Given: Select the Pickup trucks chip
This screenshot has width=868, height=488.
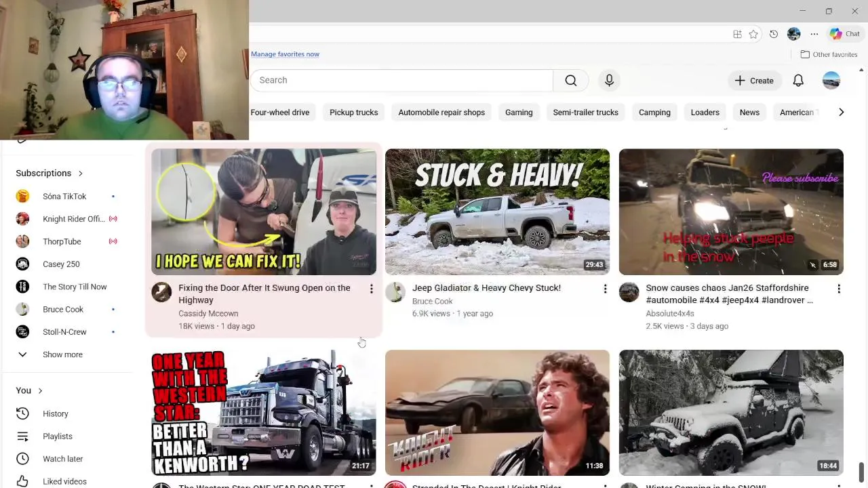Looking at the screenshot, I should coord(353,113).
